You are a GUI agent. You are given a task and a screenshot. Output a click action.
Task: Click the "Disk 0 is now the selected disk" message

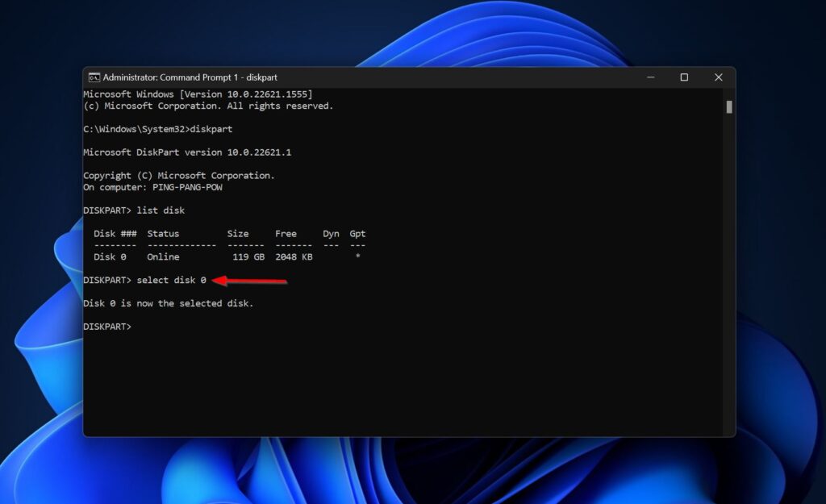click(169, 302)
